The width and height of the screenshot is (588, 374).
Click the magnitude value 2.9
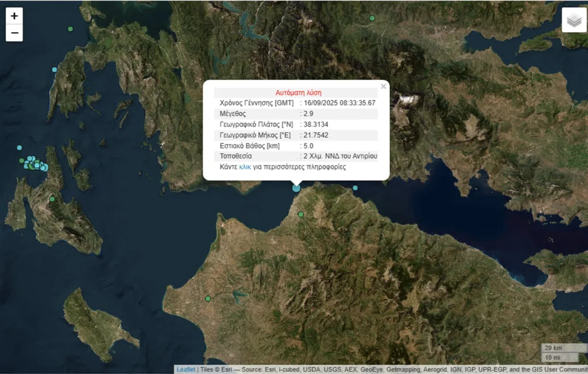tap(308, 114)
